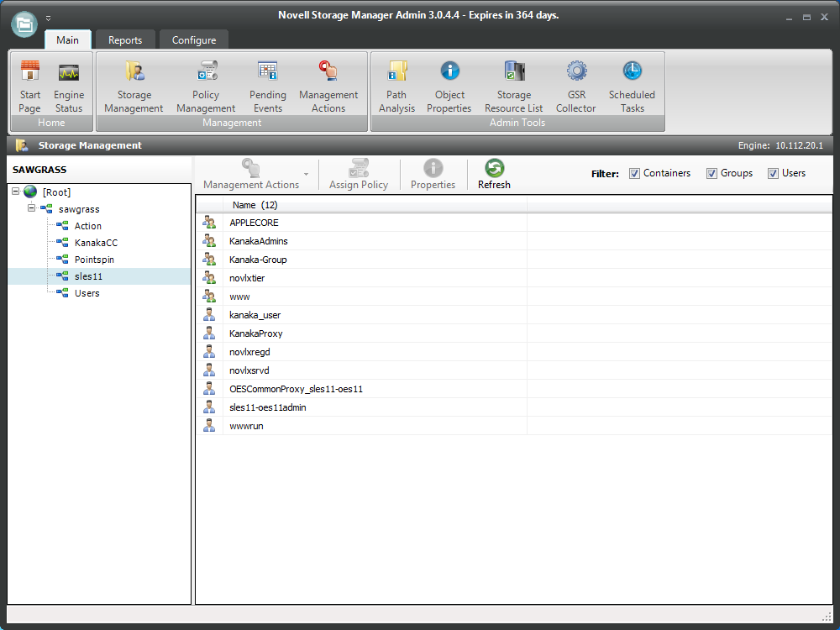Open Storage Resource List

514,87
